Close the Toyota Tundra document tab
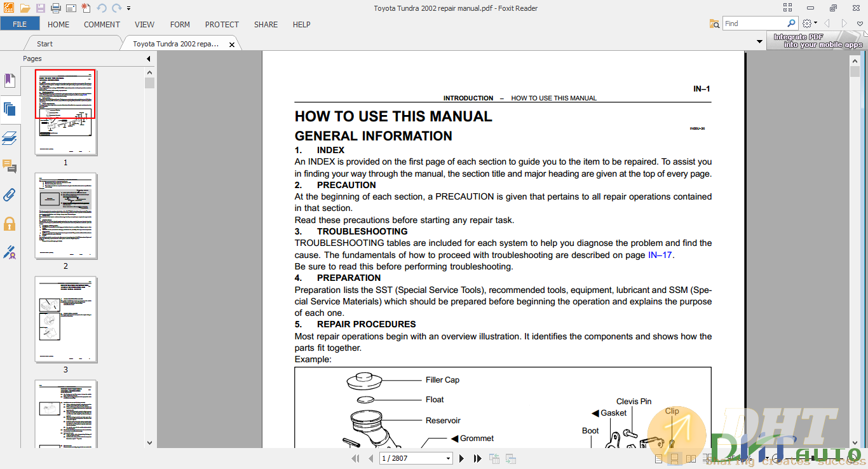 point(232,44)
